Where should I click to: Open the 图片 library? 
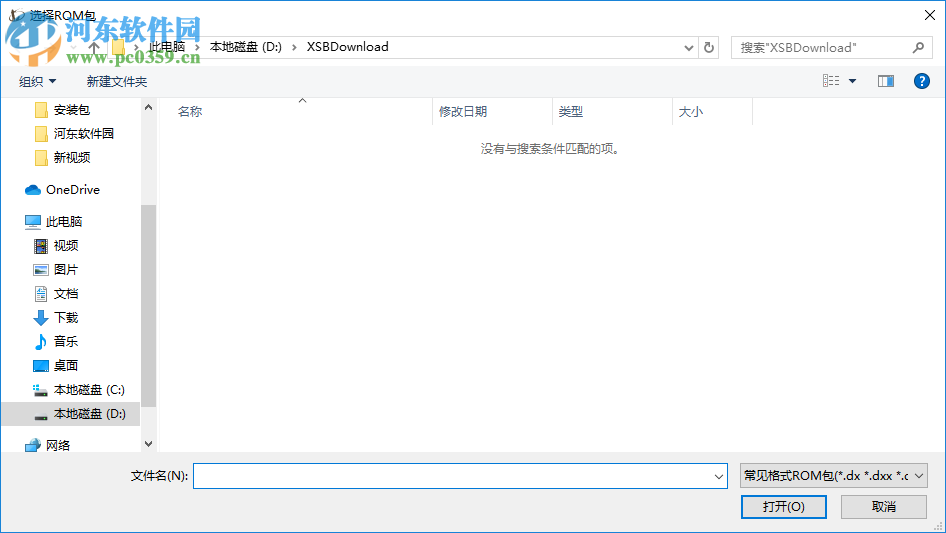pyautogui.click(x=65, y=270)
